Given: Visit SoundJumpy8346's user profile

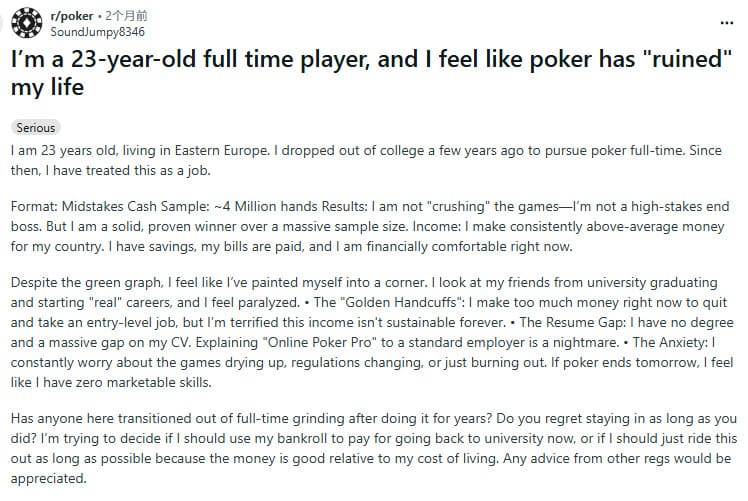Looking at the screenshot, I should pyautogui.click(x=91, y=29).
